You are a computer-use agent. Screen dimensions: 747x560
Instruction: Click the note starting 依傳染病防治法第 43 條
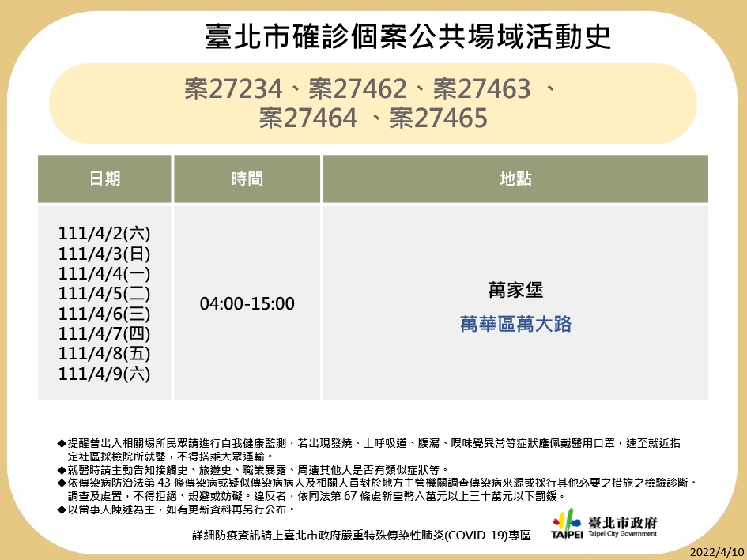tap(379, 490)
